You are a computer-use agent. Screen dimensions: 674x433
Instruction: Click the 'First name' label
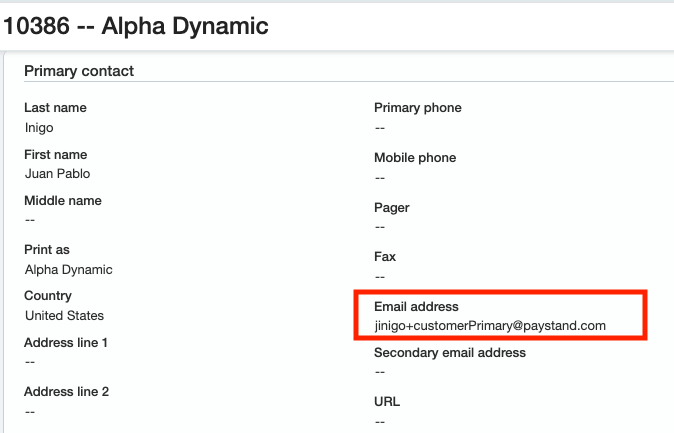click(56, 154)
